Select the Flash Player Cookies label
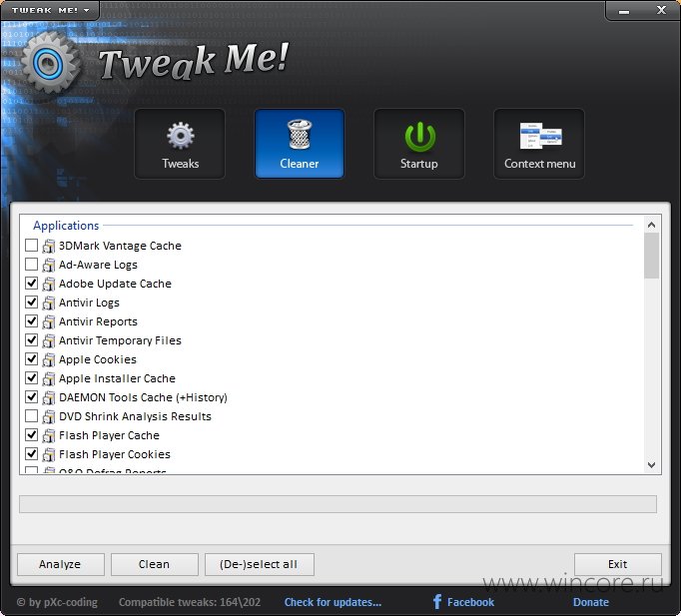This screenshot has height=616, width=681. click(x=115, y=454)
